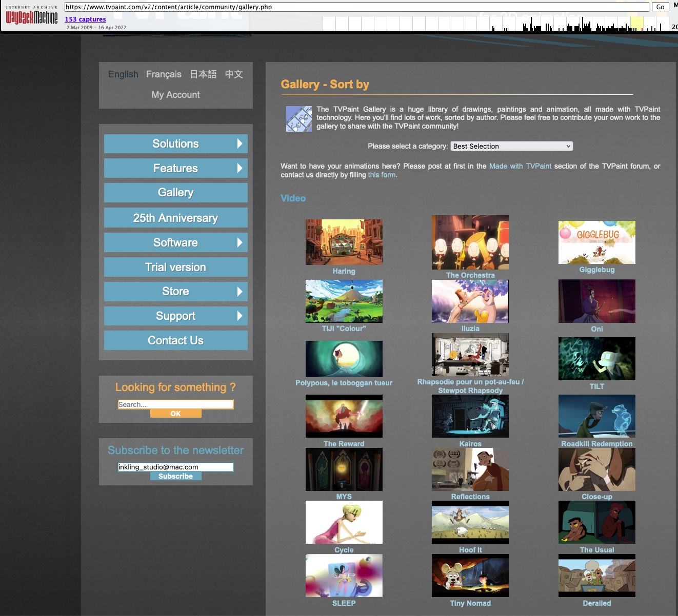
Task: Open the Haring video thumbnail
Action: click(344, 242)
